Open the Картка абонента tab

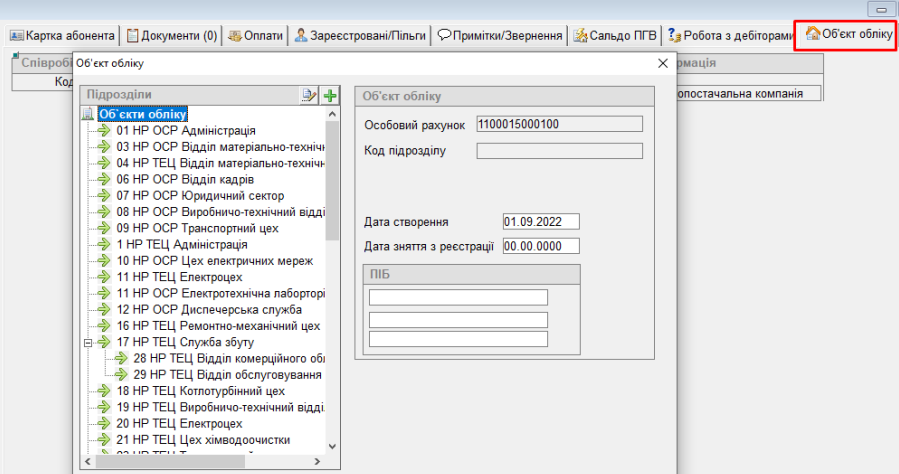[62, 35]
